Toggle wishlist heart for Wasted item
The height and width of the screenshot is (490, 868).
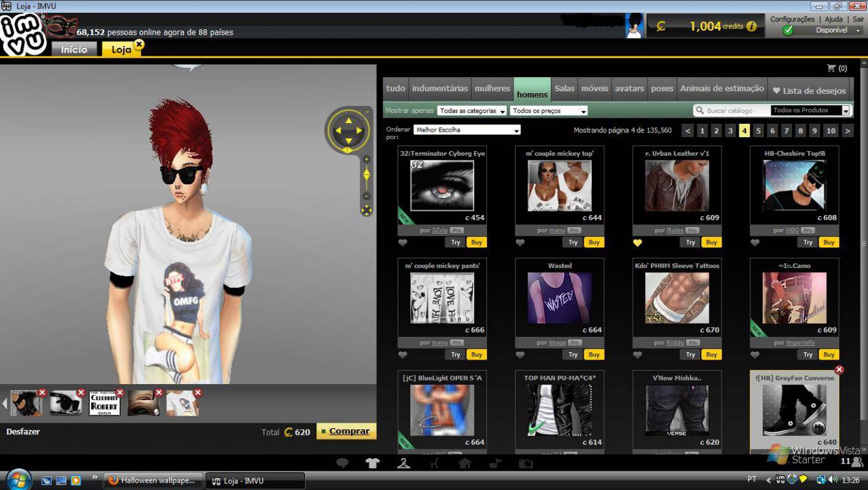(520, 355)
